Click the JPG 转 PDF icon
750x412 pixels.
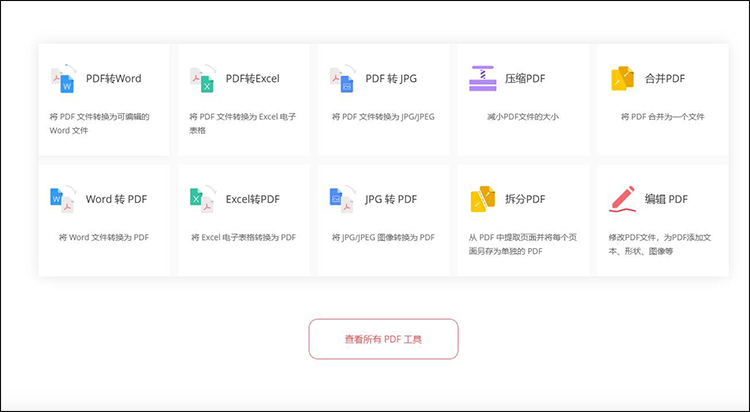click(343, 199)
